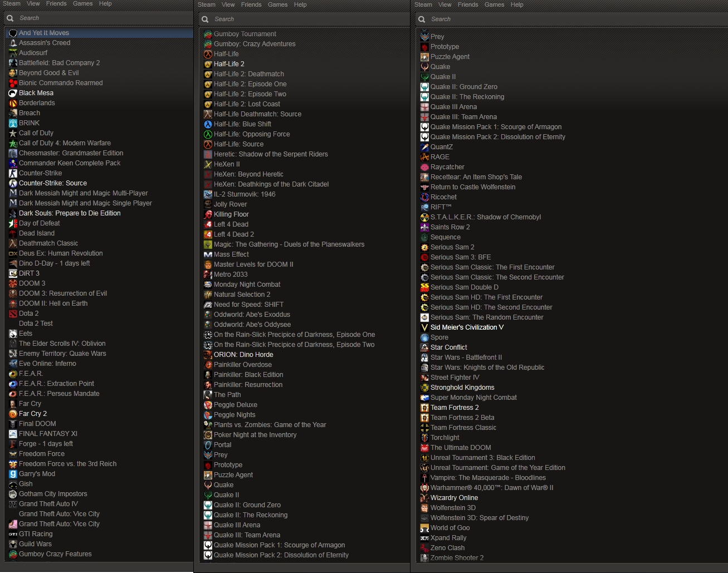This screenshot has width=728, height=573.
Task: Select Plants vs. Zombies: Game of the Year
Action: tap(270, 425)
